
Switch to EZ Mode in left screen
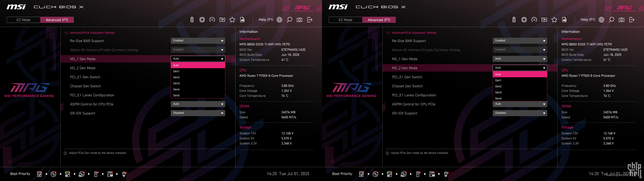coord(23,20)
